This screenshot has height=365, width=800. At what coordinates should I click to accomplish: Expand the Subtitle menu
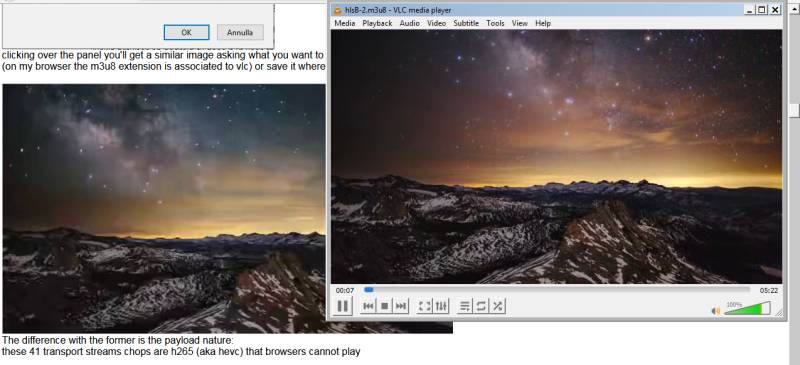466,23
